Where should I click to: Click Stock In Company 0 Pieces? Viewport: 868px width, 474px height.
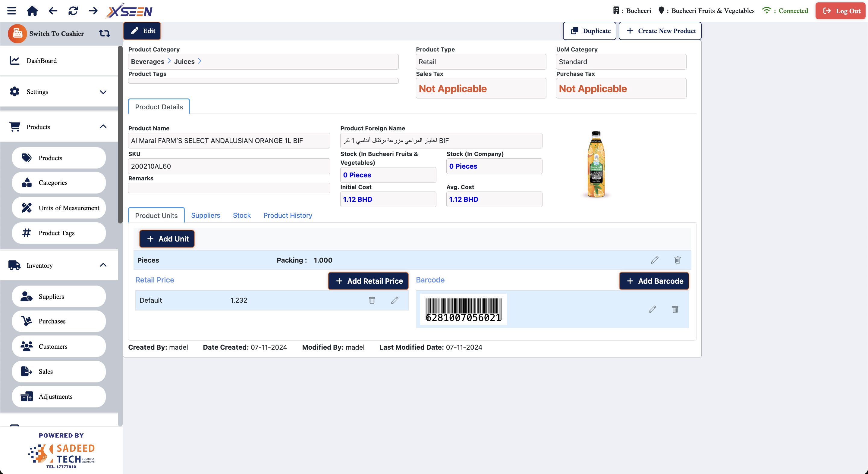pos(494,166)
